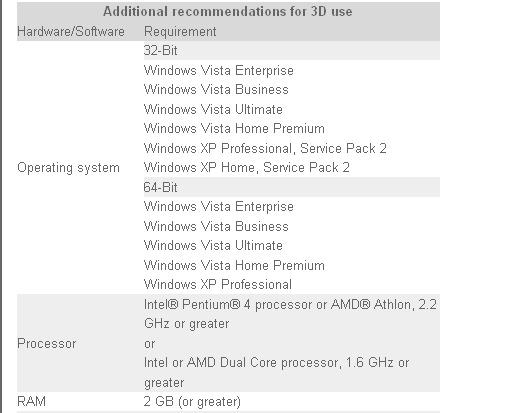Click the Requirement column header
The width and height of the screenshot is (516, 413).
click(180, 31)
